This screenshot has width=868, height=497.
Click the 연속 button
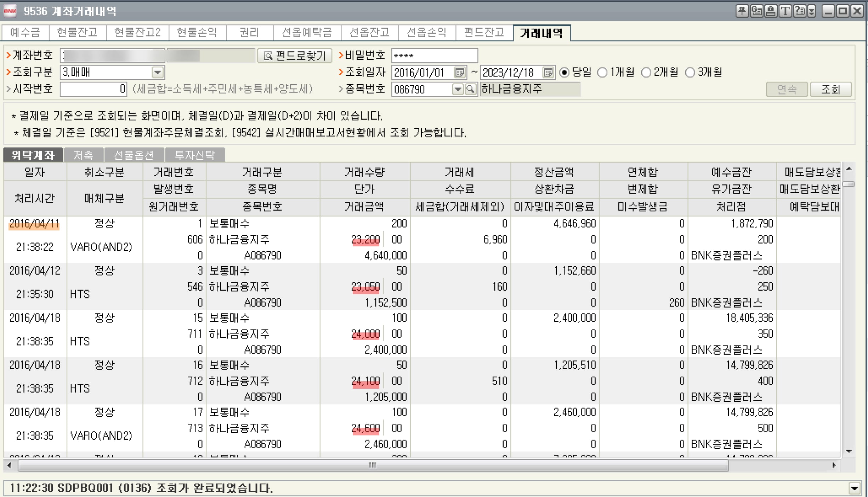coord(787,89)
